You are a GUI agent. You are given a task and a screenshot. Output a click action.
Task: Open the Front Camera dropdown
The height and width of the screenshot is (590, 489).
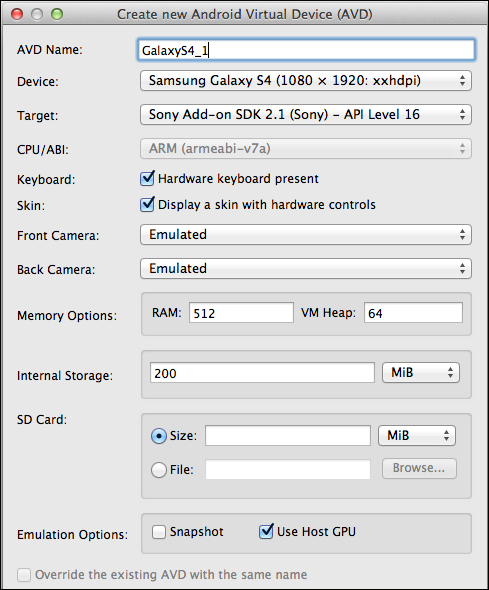point(306,234)
